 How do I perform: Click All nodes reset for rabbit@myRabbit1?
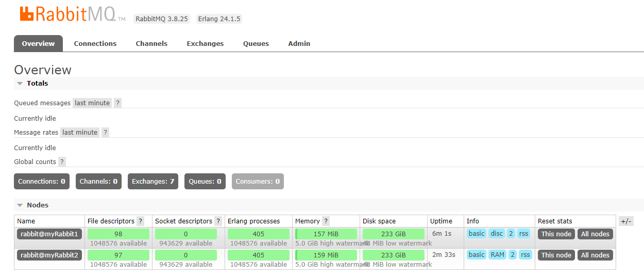(595, 234)
